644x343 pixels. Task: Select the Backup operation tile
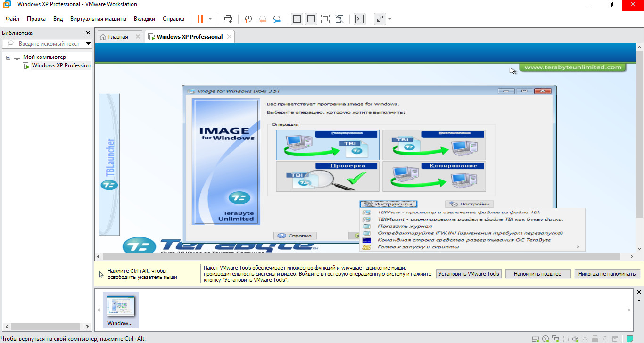[328, 145]
